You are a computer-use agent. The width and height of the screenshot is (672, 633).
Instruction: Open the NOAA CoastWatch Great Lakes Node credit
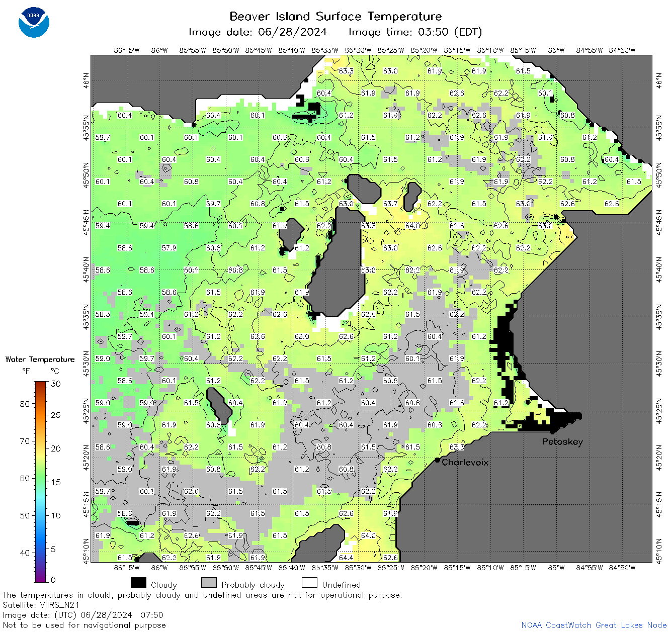[594, 625]
